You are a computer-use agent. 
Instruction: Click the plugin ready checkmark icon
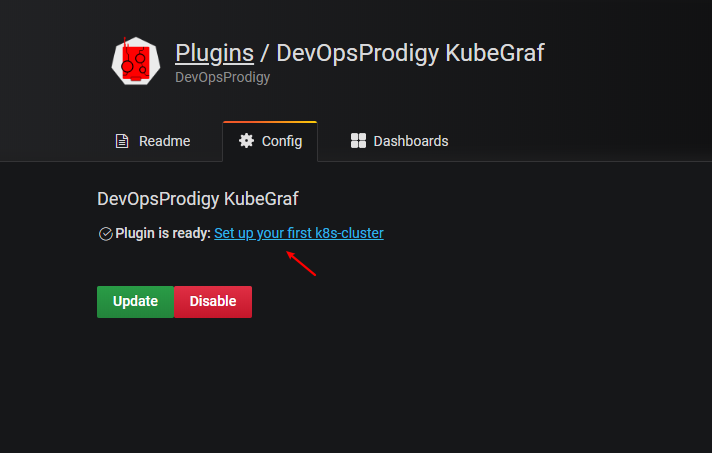point(106,234)
